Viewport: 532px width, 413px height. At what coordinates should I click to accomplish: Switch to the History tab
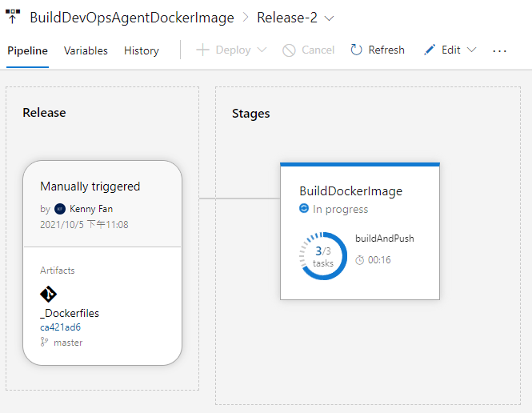coord(142,50)
